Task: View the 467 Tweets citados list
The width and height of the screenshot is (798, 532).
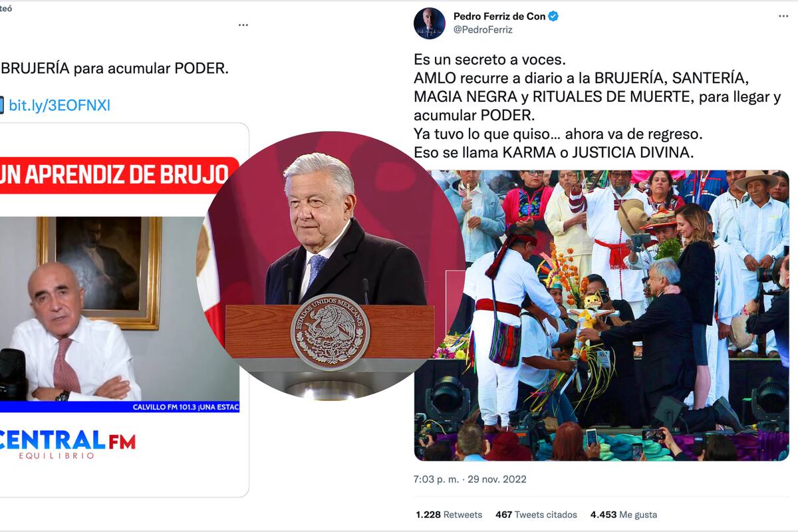Action: (x=536, y=515)
